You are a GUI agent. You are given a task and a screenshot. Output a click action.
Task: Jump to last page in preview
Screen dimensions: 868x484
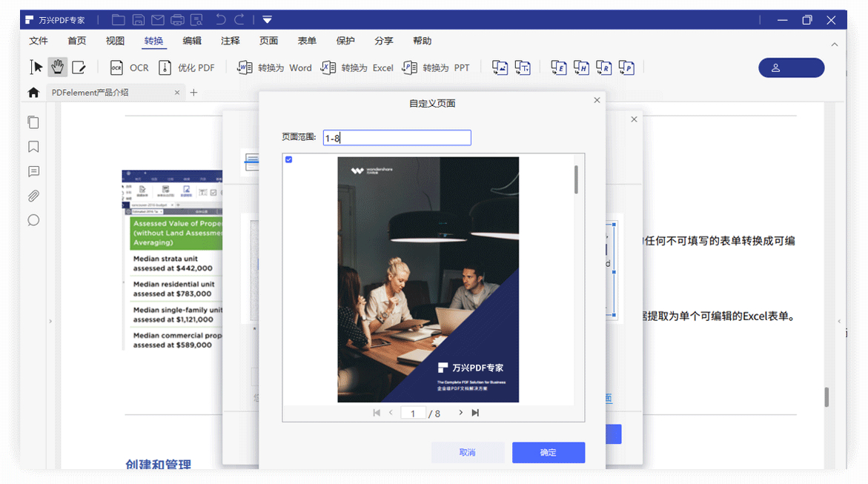[x=475, y=413]
